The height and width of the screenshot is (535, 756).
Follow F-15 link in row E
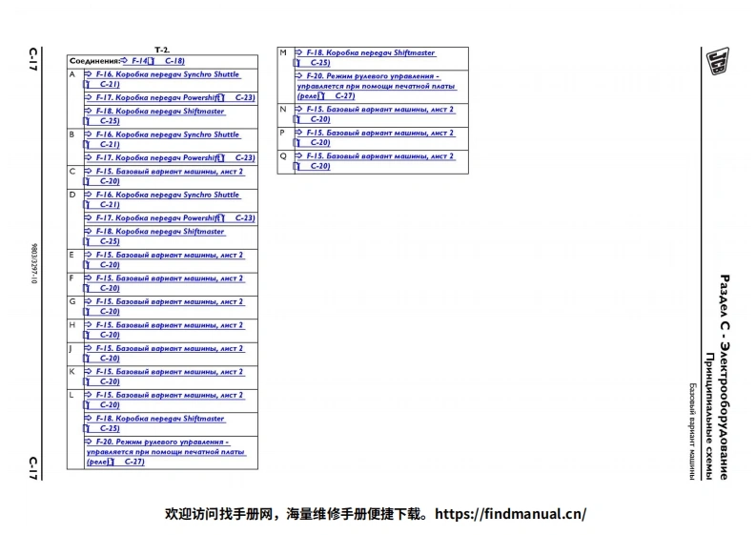(x=169, y=256)
